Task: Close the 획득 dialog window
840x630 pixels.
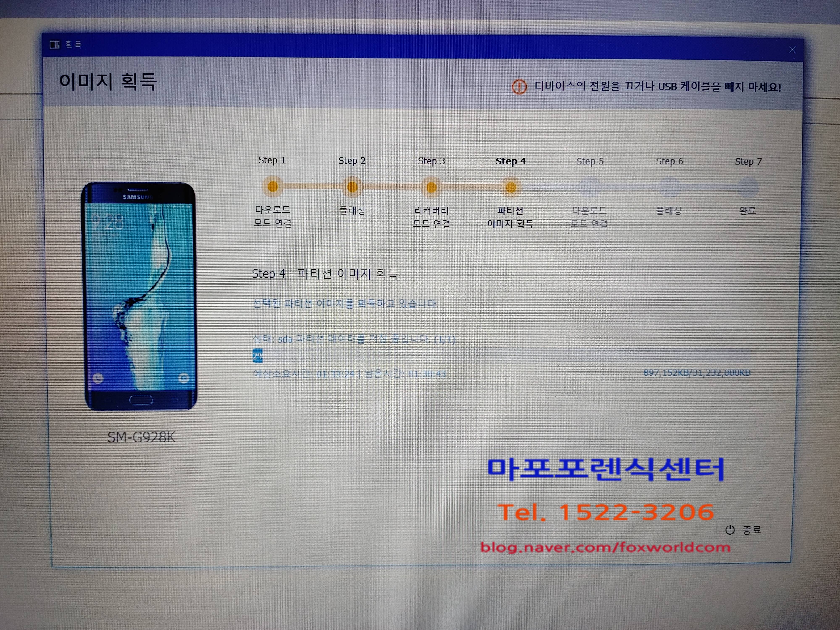Action: pos(792,50)
